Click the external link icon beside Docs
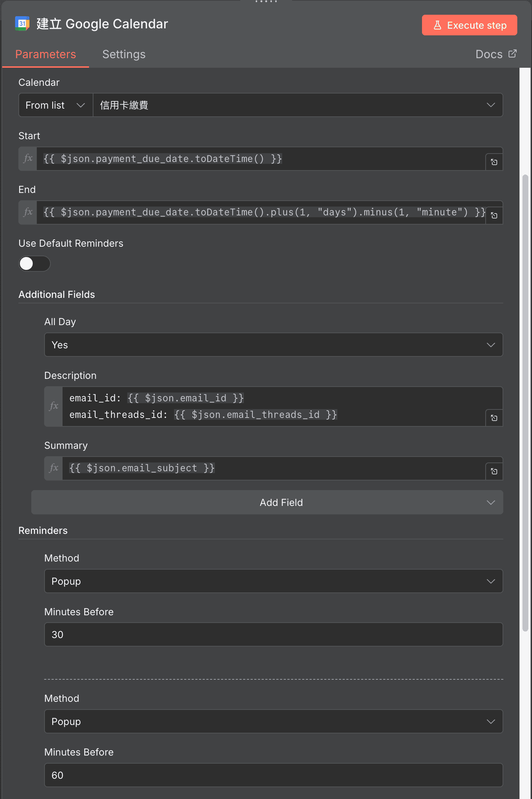 click(513, 54)
